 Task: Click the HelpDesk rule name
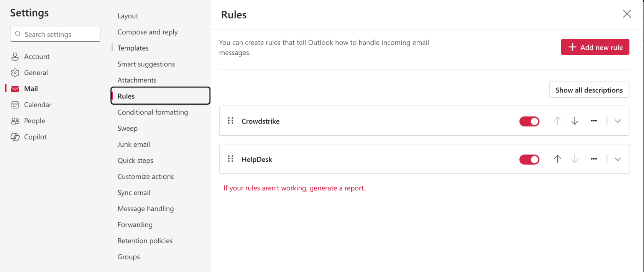[257, 160]
